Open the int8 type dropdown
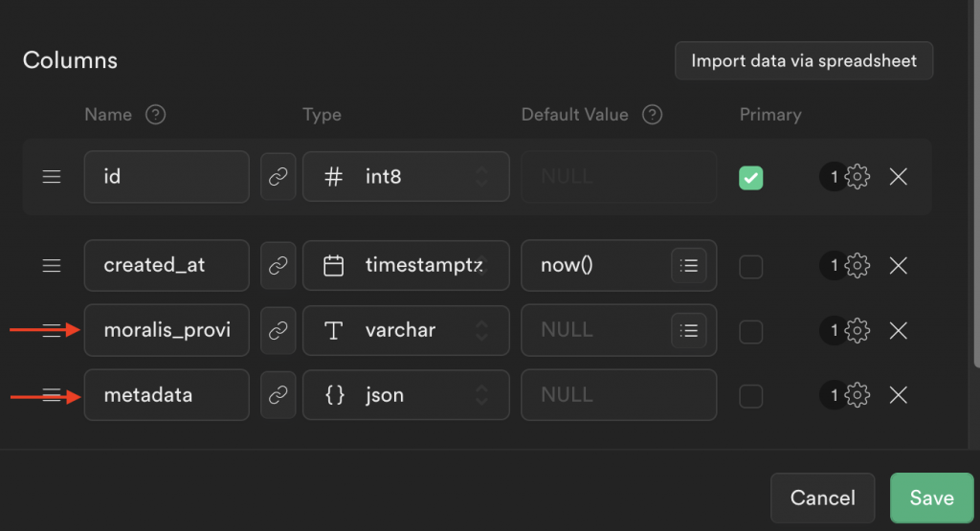980x531 pixels. pos(406,177)
